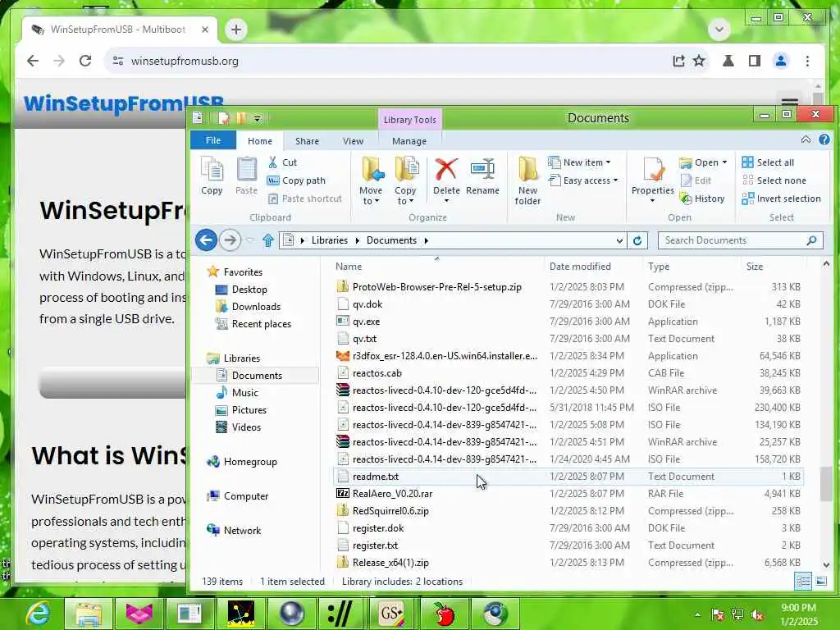Click the file list vertical scrollbar thumb
Image resolution: width=840 pixels, height=630 pixels.
826,484
